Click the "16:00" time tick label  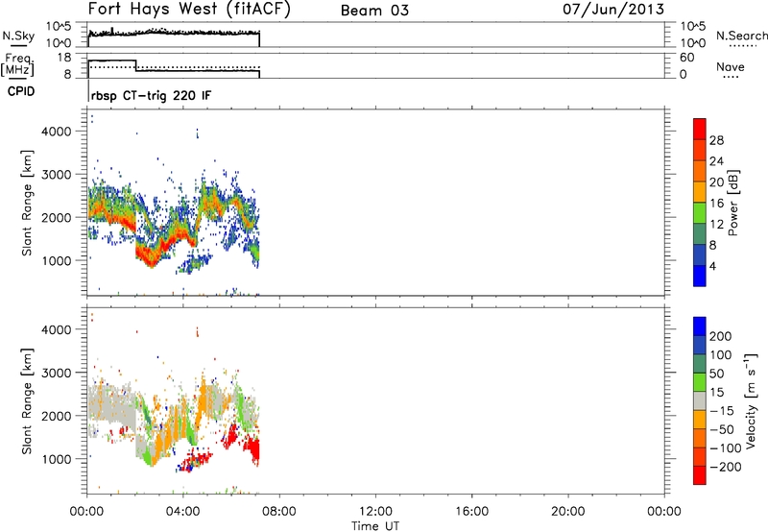coord(471,512)
